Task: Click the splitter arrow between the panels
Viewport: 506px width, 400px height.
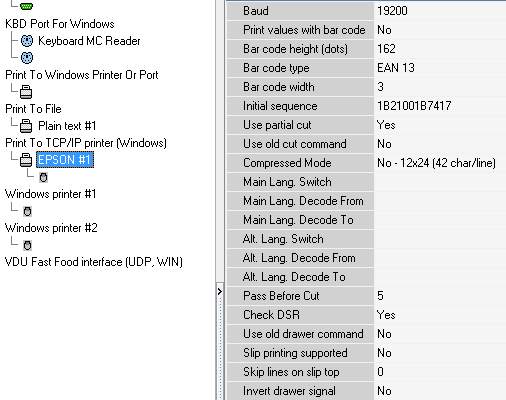Action: [219, 292]
